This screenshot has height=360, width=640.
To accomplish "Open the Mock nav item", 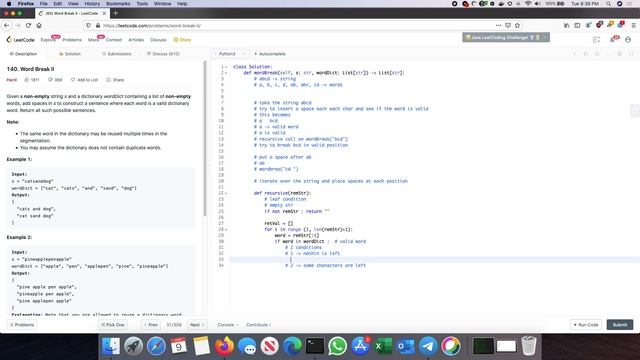I will [93, 40].
